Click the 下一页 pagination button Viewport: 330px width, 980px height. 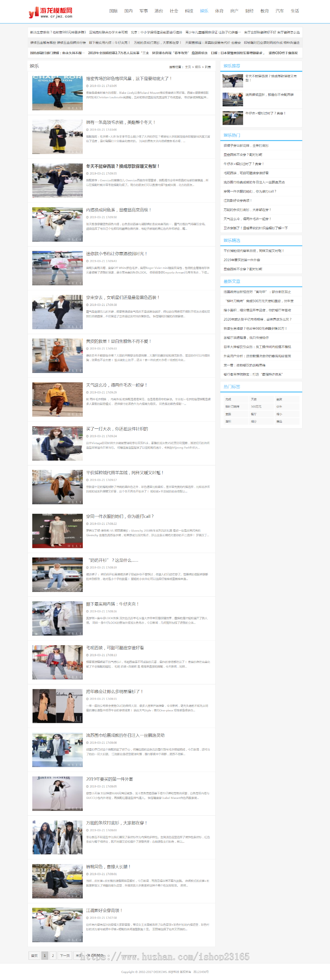tap(65, 955)
